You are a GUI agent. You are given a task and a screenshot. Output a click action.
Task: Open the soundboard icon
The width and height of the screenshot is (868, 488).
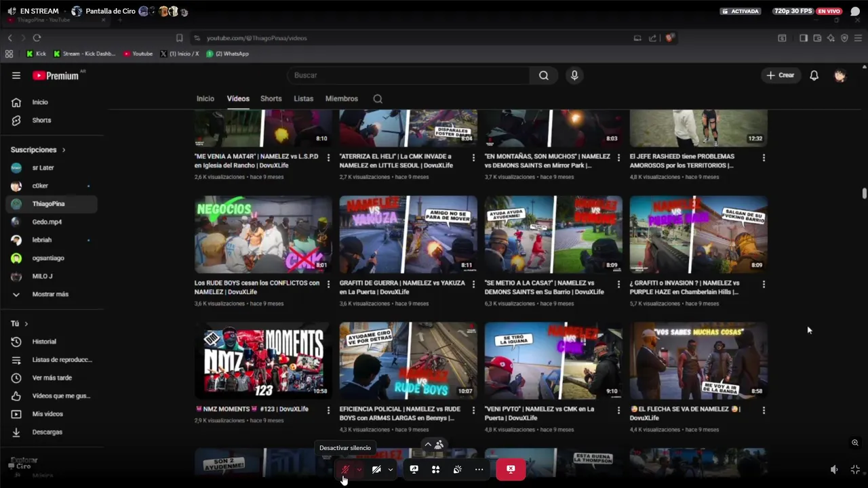458,469
